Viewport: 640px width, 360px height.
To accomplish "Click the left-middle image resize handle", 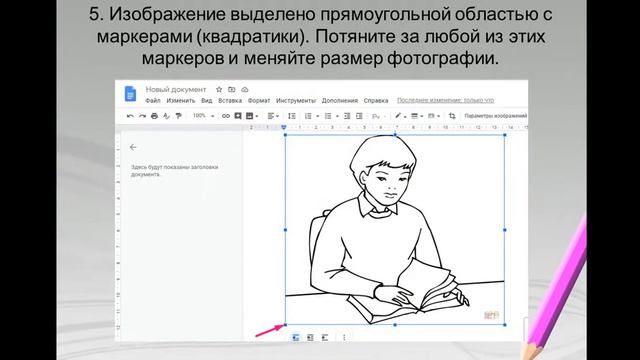I will 285,230.
